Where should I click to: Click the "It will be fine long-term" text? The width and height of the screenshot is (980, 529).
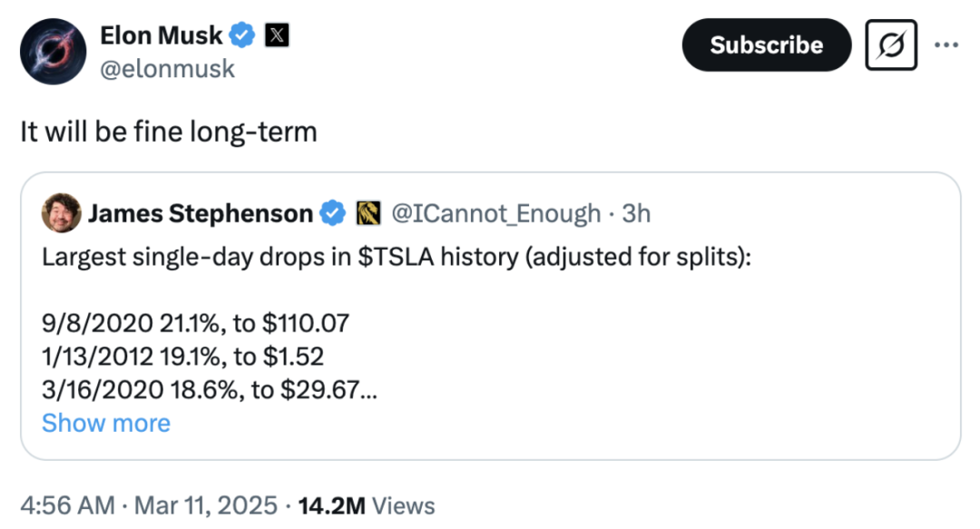click(x=169, y=132)
